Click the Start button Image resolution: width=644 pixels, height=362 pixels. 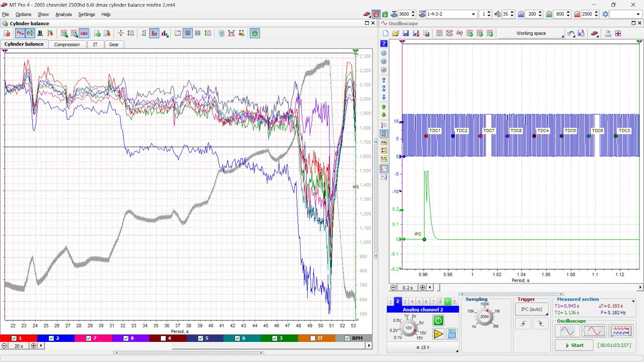574,345
